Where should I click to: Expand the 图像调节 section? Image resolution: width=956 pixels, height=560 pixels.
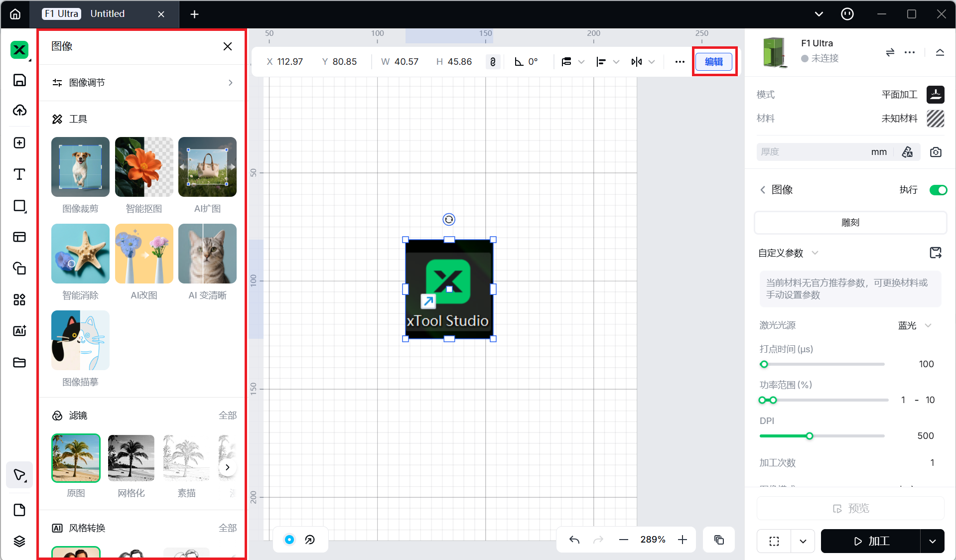(142, 83)
